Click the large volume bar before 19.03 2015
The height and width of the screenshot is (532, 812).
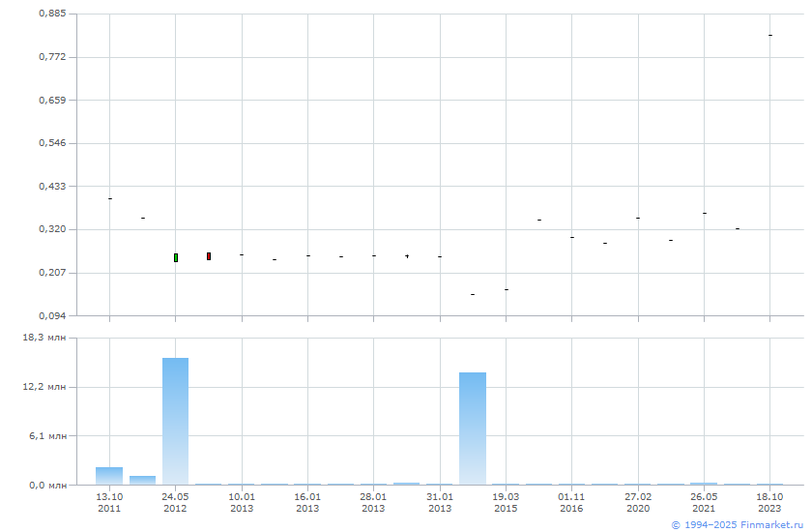click(x=473, y=429)
